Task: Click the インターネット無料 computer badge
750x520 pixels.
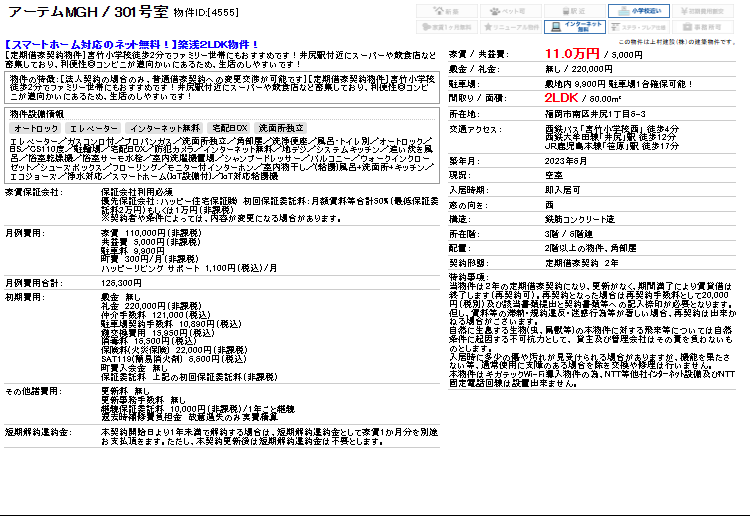Action: click(575, 27)
